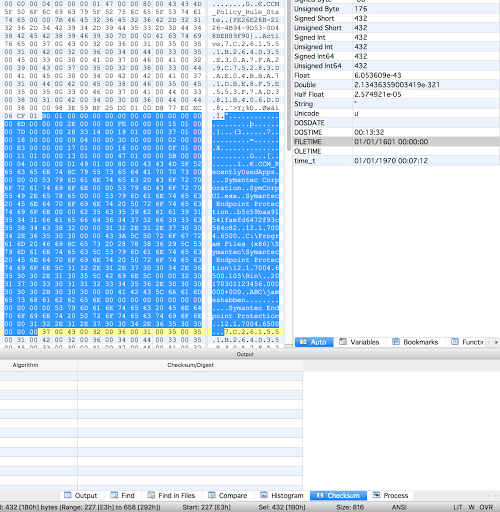Click the Find tab icon
The height and width of the screenshot is (512, 500).
(x=114, y=495)
